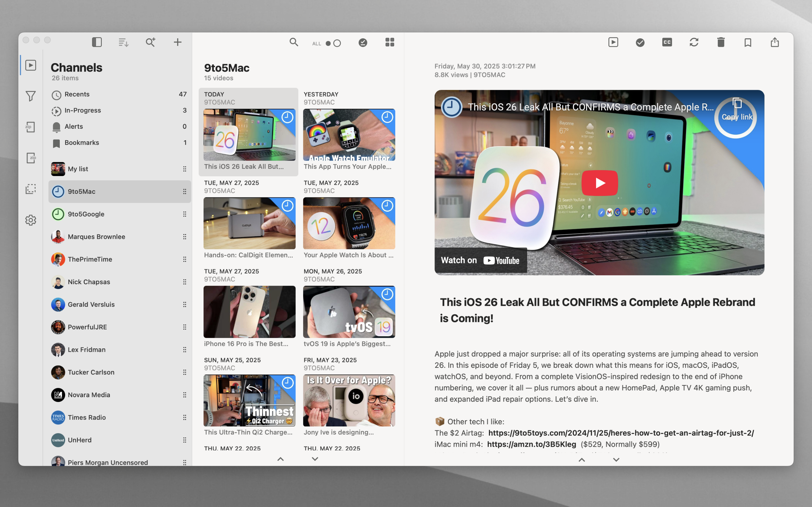Click the Watch on YouTube button

[x=480, y=261]
